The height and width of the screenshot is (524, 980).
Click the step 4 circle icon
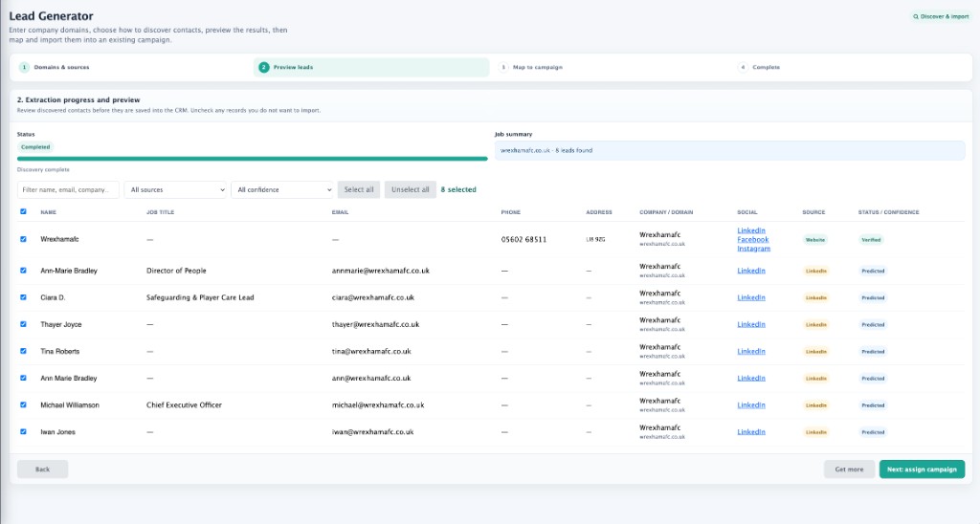[x=743, y=68]
